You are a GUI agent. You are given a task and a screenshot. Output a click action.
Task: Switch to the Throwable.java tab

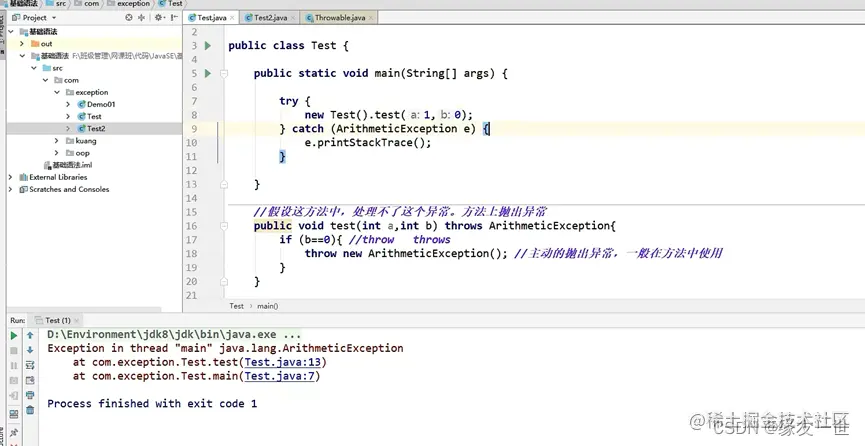coord(338,18)
